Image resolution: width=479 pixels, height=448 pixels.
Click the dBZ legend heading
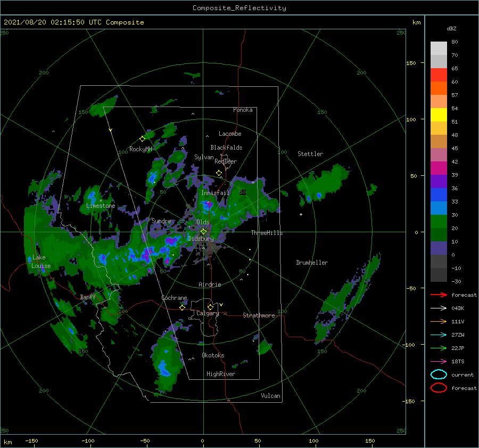click(451, 29)
